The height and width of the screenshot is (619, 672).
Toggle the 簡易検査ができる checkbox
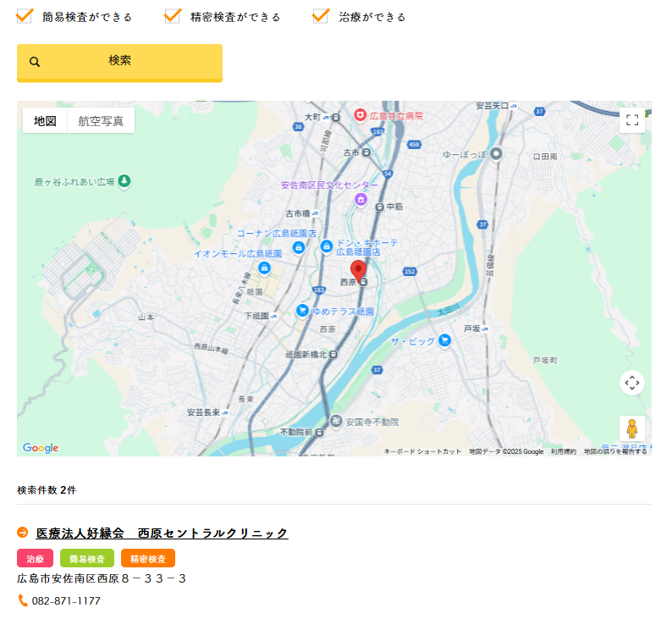point(25,16)
